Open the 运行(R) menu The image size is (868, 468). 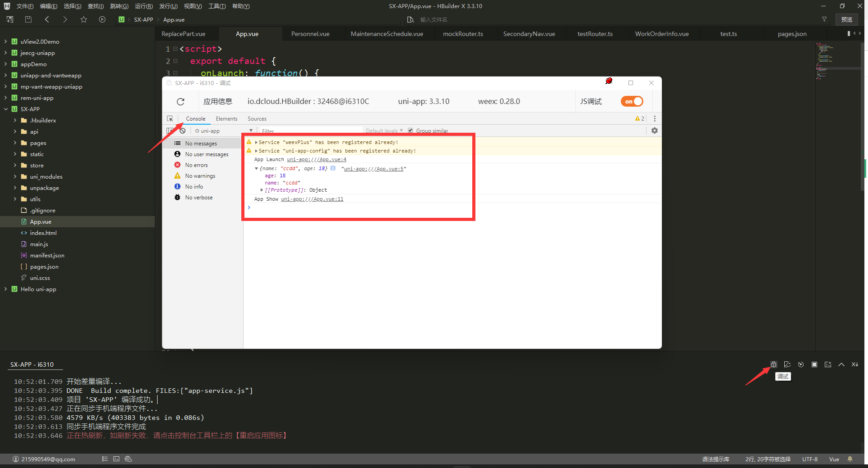144,6
